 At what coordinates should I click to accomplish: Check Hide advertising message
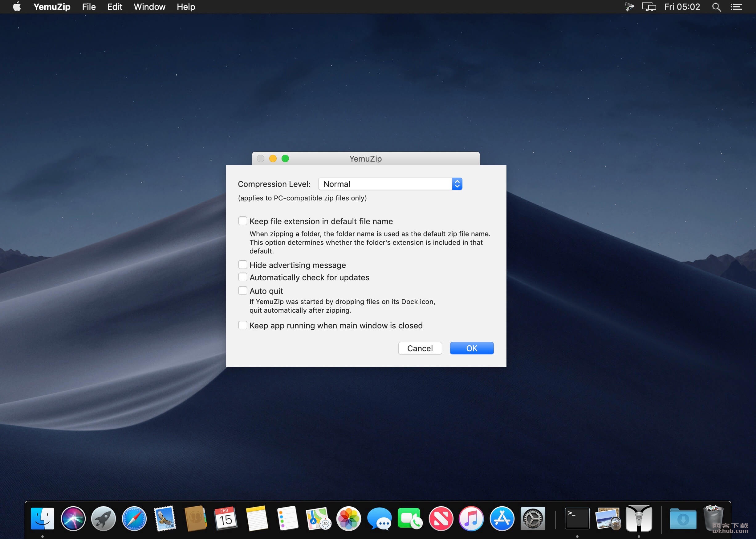[243, 265]
